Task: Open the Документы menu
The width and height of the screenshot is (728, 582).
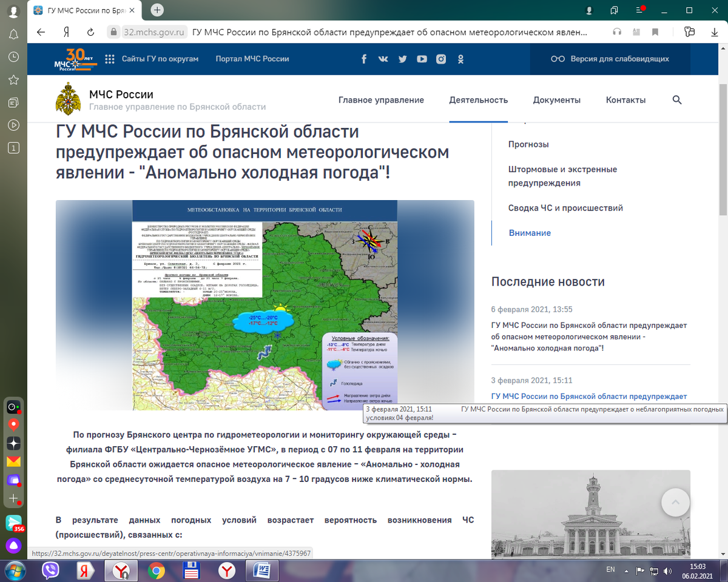Action: pos(557,100)
